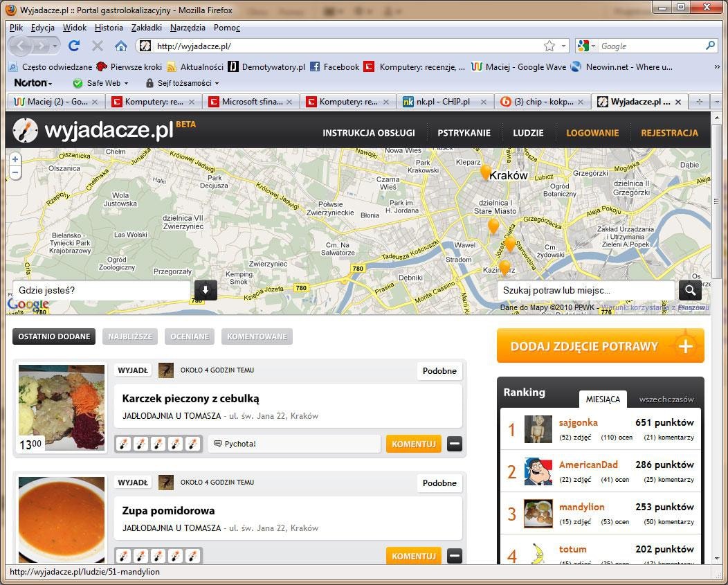
Task: Rate Zupa pomidorowa with the second fork
Action: pyautogui.click(x=140, y=556)
